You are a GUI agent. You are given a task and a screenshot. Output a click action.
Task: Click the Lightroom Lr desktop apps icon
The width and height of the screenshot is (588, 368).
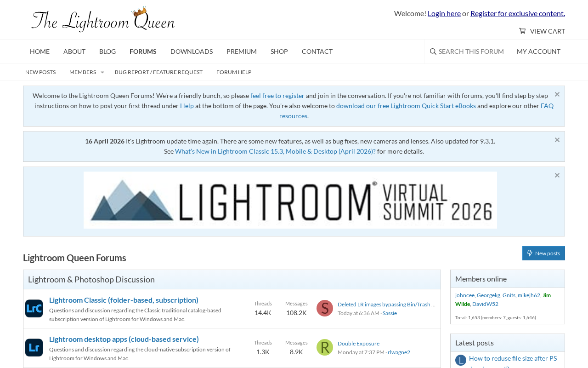pos(34,348)
